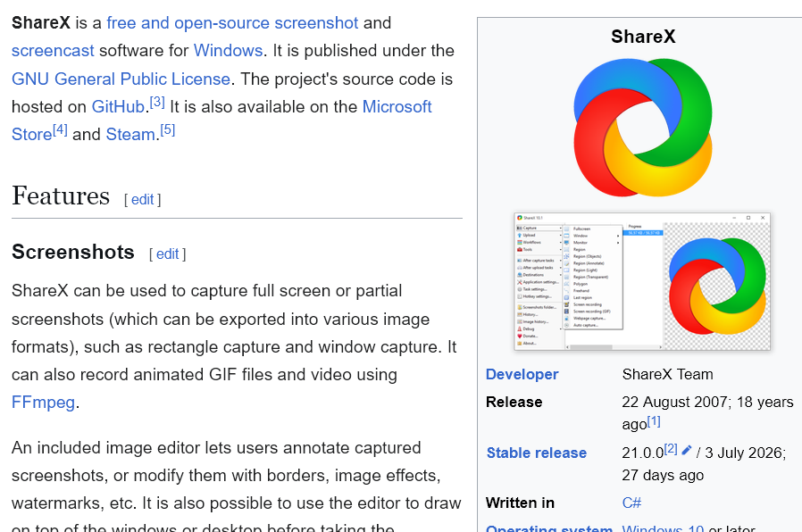This screenshot has width=802, height=532.
Task: Click the pencil edit icon beside version 21.0.0
Action: click(687, 450)
